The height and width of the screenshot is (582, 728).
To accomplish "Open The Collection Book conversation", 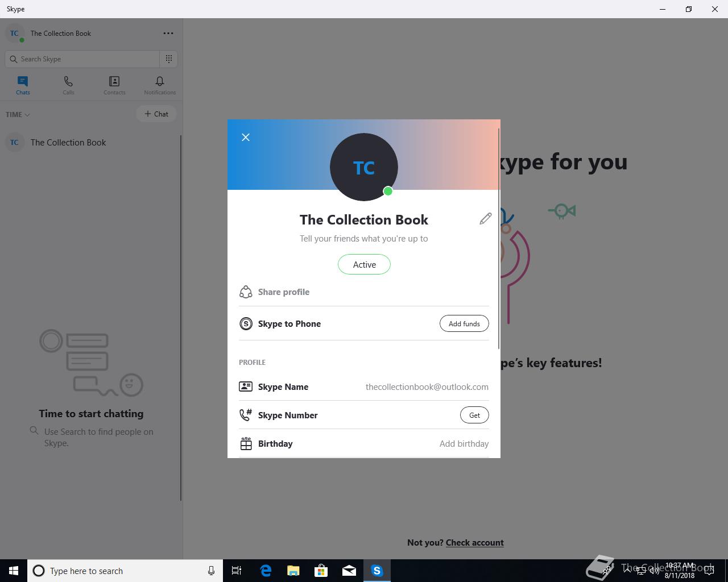I will point(91,142).
